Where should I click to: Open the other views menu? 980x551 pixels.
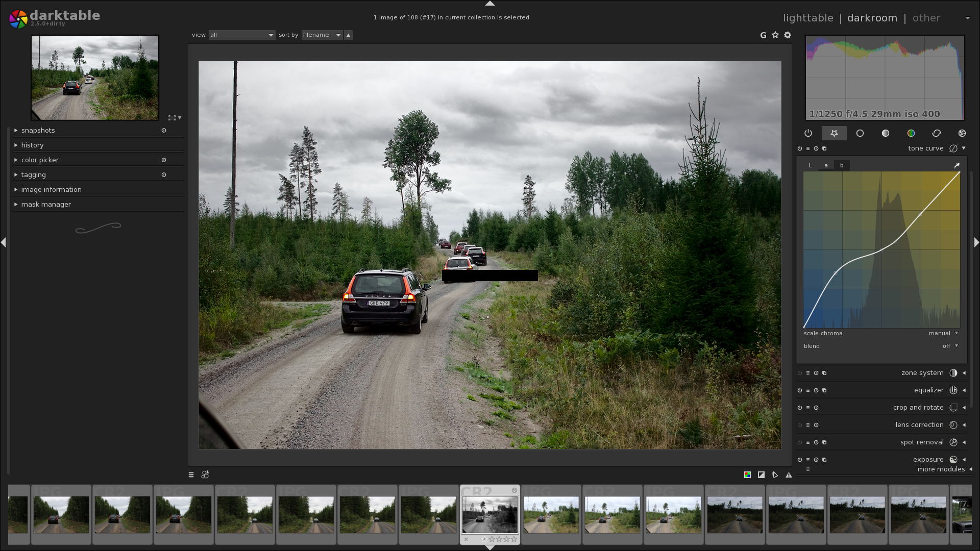pos(926,18)
